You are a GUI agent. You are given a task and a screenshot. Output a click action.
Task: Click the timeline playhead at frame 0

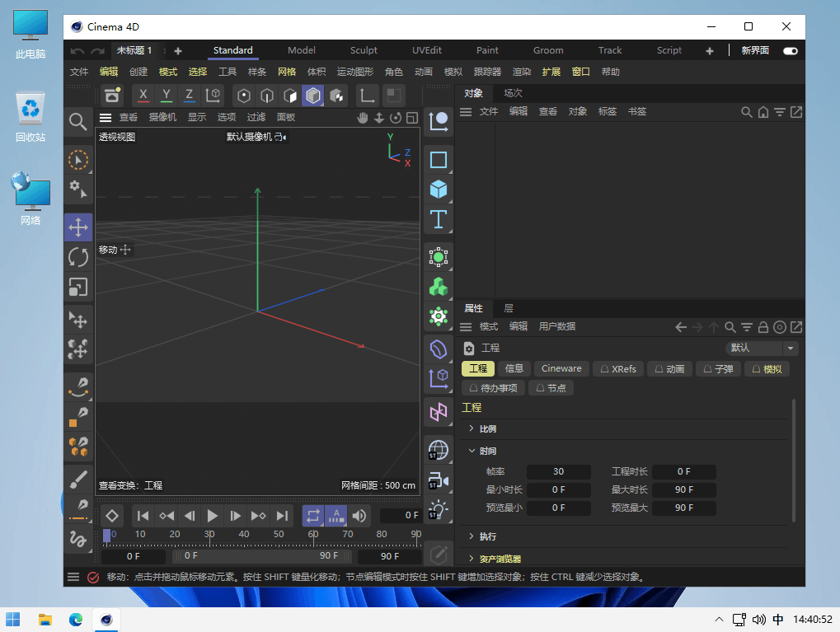point(106,535)
